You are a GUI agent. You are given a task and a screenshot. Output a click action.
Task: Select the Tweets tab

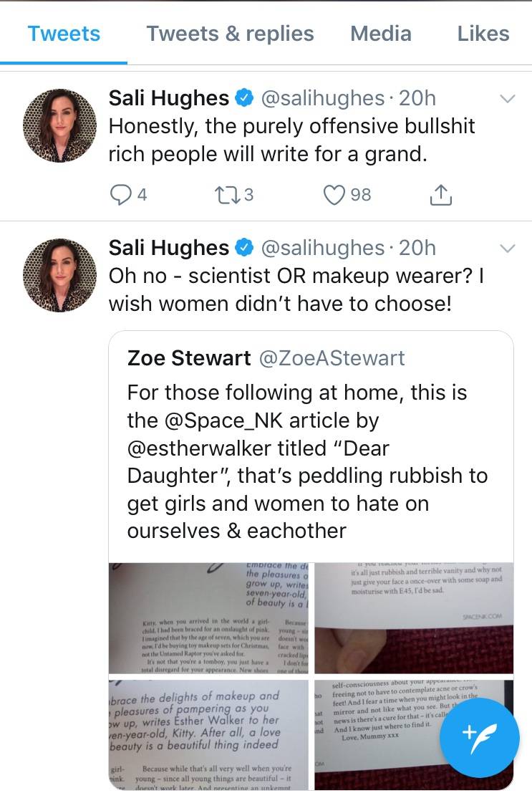pos(64,34)
